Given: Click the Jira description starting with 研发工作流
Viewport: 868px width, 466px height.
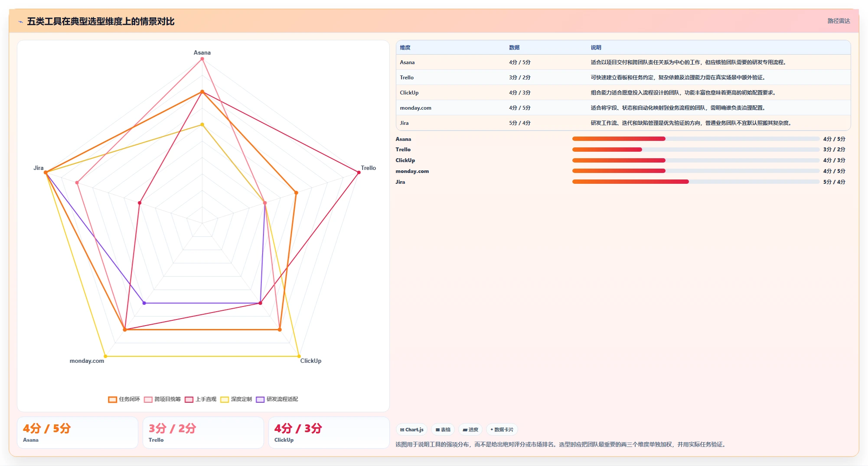Looking at the screenshot, I should tap(691, 123).
